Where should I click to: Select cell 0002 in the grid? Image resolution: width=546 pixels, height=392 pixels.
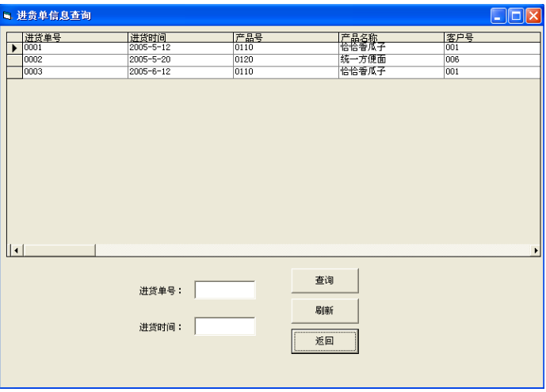click(75, 60)
